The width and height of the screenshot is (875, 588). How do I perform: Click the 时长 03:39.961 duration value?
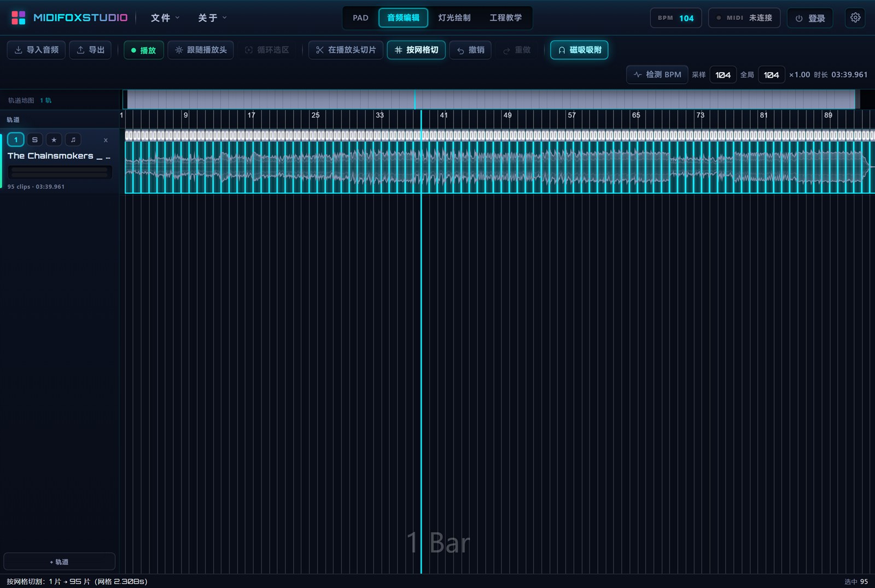point(841,75)
